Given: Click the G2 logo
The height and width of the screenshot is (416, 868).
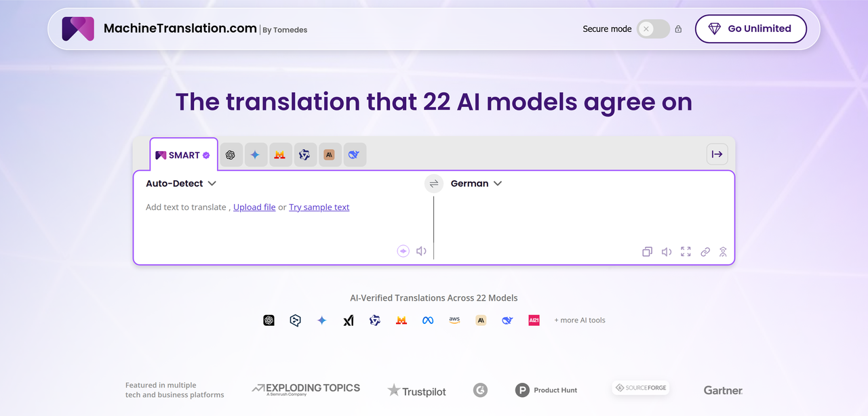Looking at the screenshot, I should [480, 390].
